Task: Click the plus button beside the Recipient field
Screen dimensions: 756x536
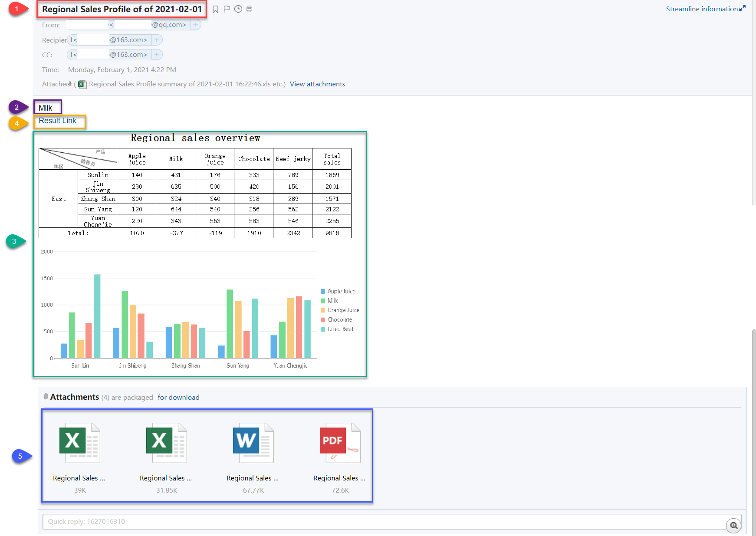Action: point(157,39)
